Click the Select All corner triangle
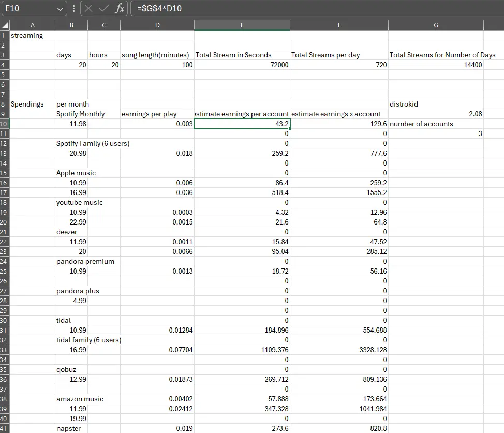504x433 pixels. (x=5, y=25)
